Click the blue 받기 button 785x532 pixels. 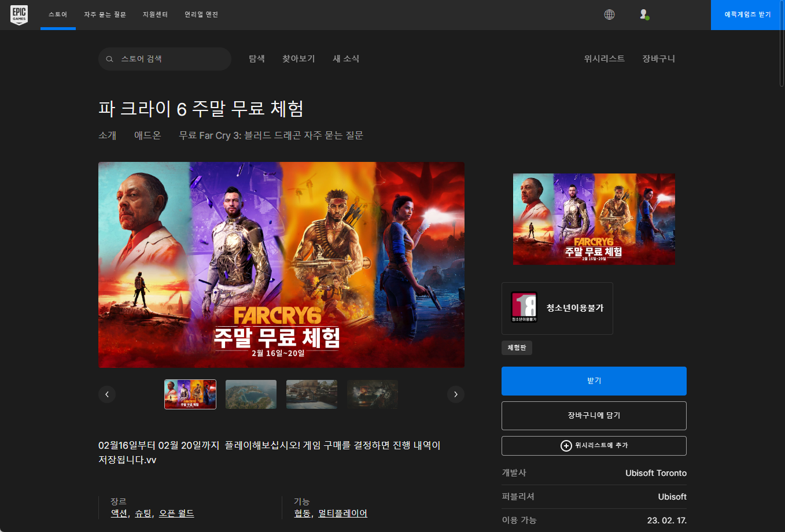pos(594,381)
